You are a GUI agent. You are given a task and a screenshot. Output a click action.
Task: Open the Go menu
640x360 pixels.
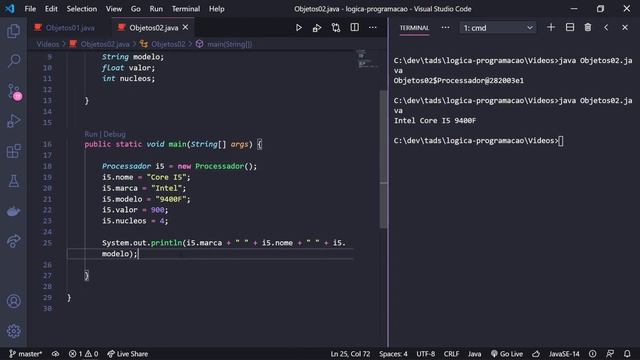[x=136, y=9]
